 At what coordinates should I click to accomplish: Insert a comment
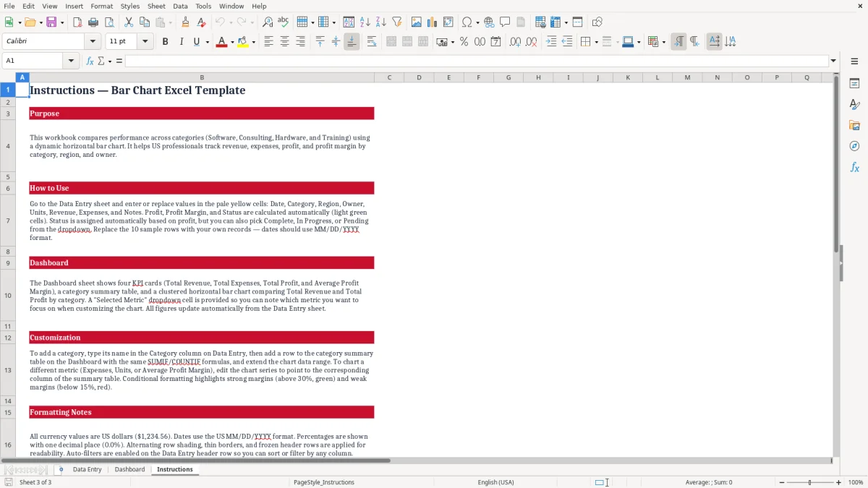pyautogui.click(x=505, y=22)
